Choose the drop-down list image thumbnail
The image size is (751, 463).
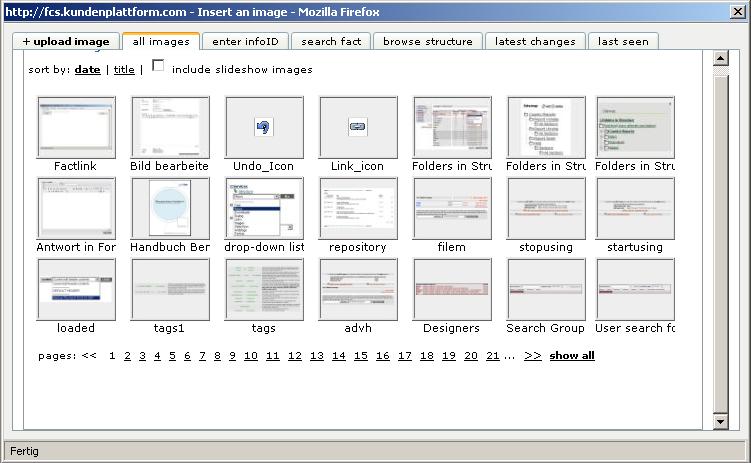[x=264, y=208]
